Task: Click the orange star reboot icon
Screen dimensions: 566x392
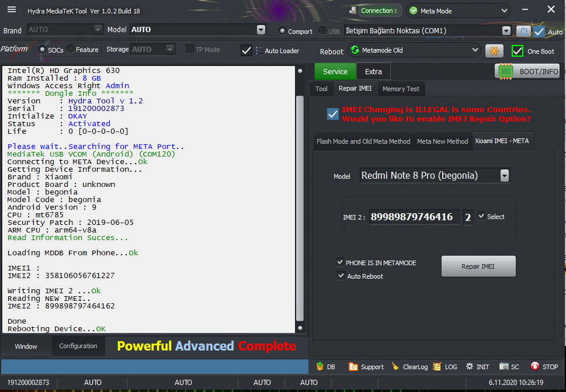Action: (494, 51)
